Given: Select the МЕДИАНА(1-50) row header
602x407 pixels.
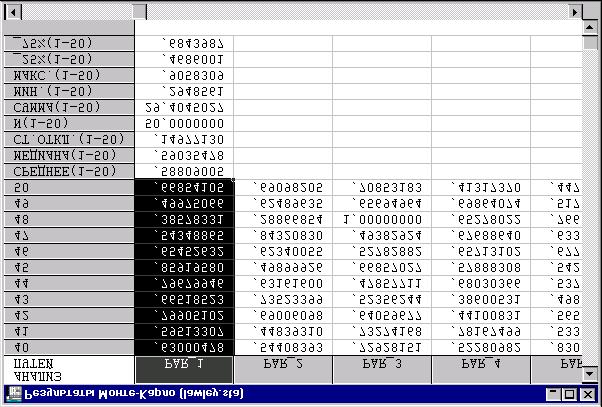Looking at the screenshot, I should pyautogui.click(x=69, y=155).
